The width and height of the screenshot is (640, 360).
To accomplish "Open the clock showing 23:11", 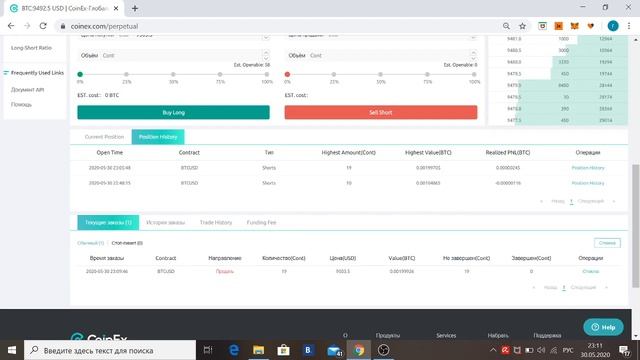I will [595, 350].
